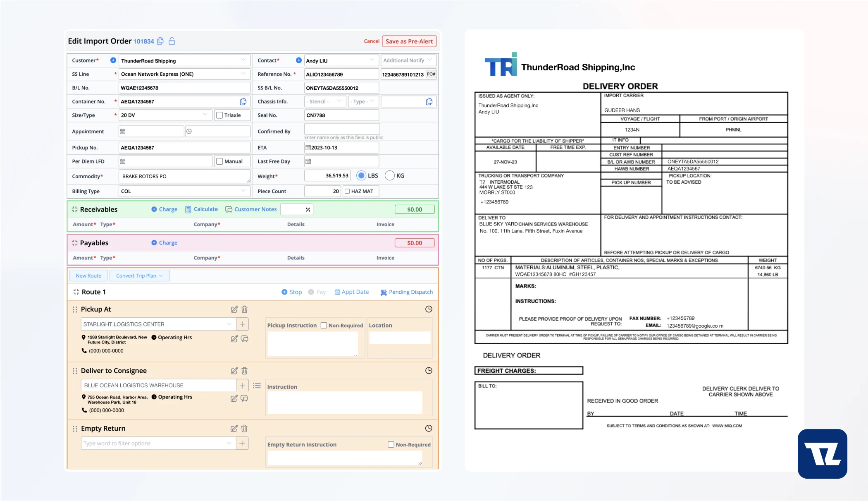The image size is (868, 501).
Task: Click the B/L No. field
Action: (x=184, y=88)
